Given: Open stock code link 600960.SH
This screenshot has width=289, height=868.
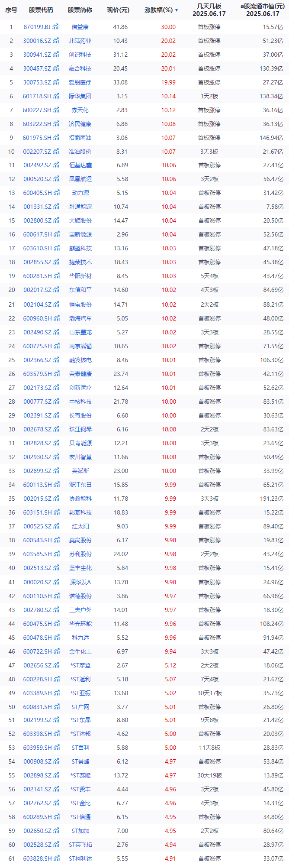Looking at the screenshot, I should coord(37,318).
